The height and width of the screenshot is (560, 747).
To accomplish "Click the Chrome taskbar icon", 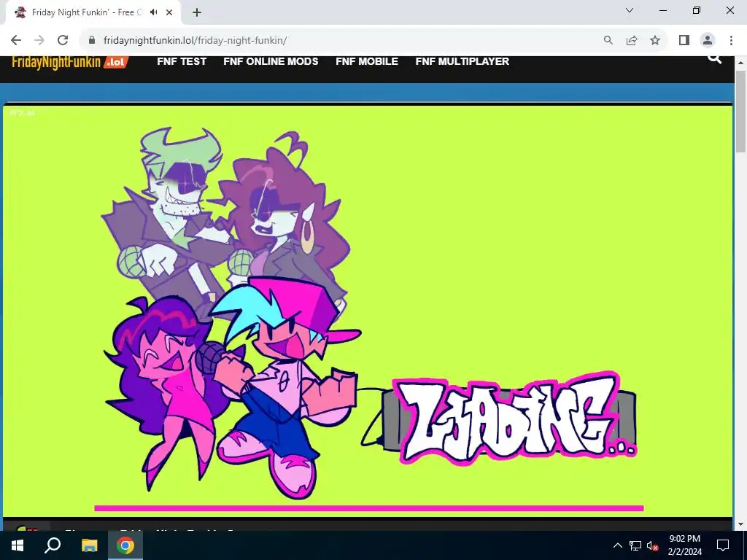I will 125,545.
